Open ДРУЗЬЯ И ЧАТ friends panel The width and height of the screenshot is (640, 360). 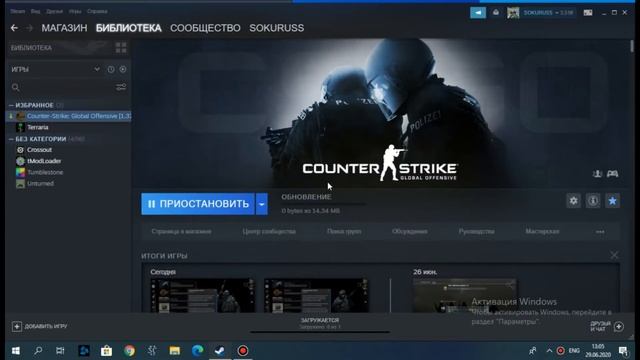607,327
